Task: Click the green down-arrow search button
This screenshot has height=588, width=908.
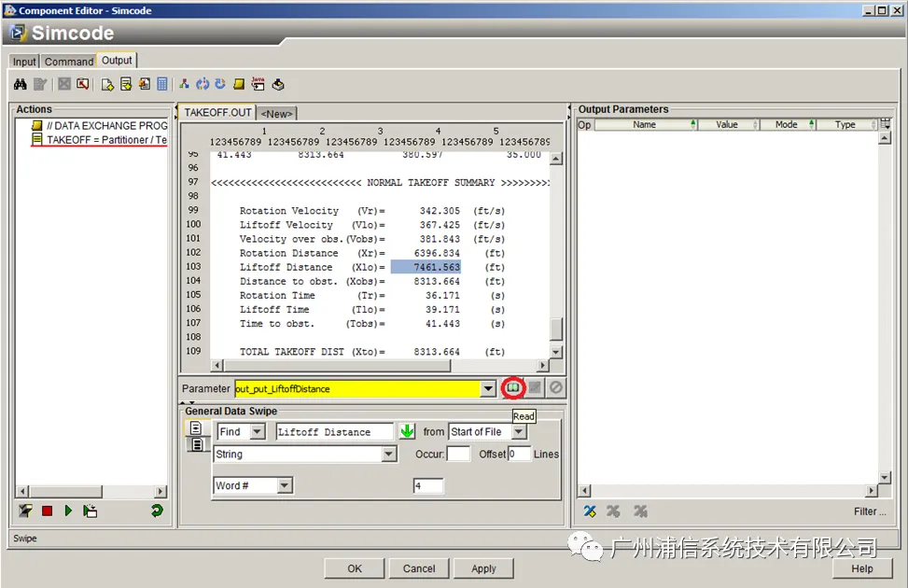Action: pos(407,431)
